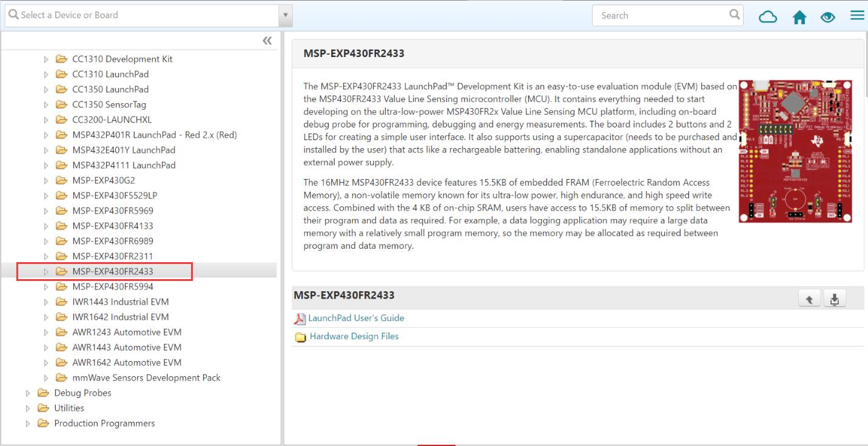This screenshot has width=868, height=446.
Task: Click the up arrow button near the resources list
Action: tap(810, 299)
